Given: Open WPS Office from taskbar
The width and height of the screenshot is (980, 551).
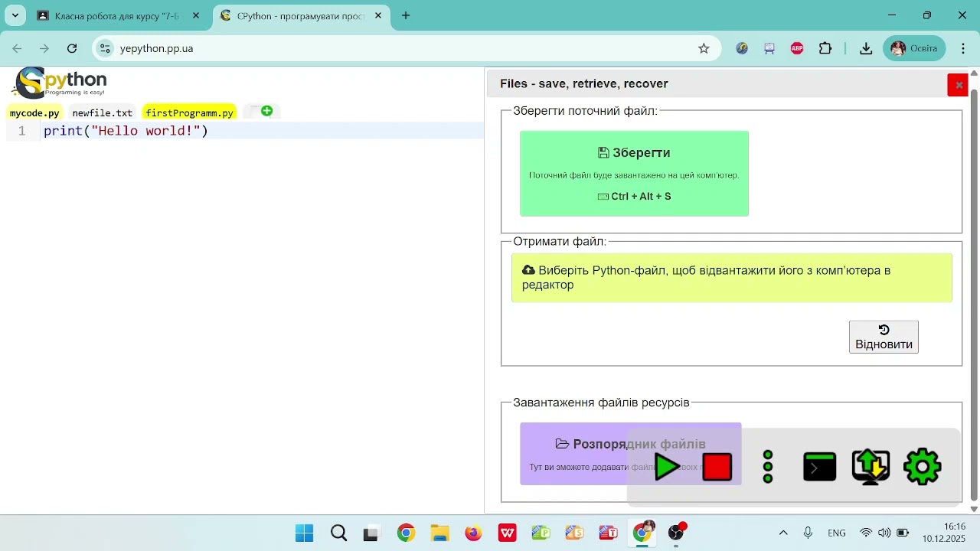Looking at the screenshot, I should pos(508,533).
